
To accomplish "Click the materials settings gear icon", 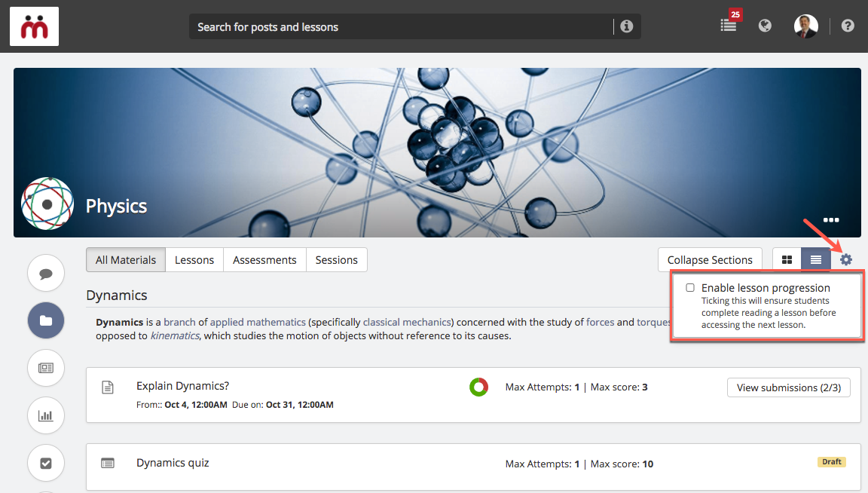I will click(x=846, y=259).
